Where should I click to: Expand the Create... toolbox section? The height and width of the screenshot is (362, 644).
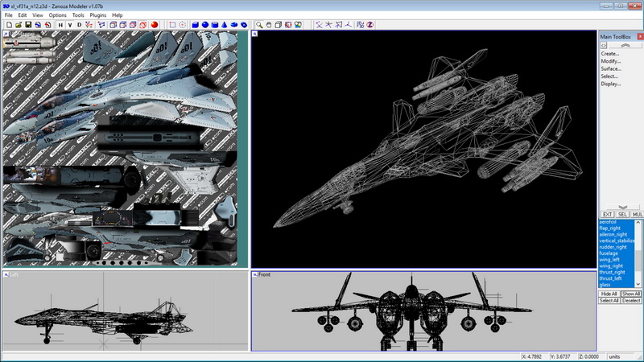click(610, 54)
